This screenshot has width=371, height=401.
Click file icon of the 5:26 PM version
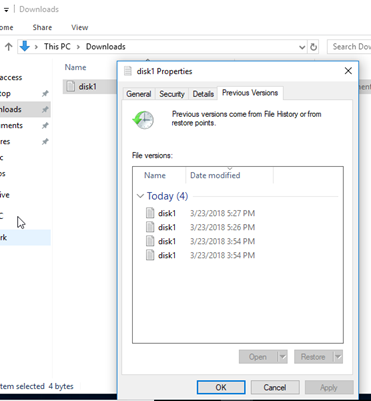pyautogui.click(x=150, y=227)
